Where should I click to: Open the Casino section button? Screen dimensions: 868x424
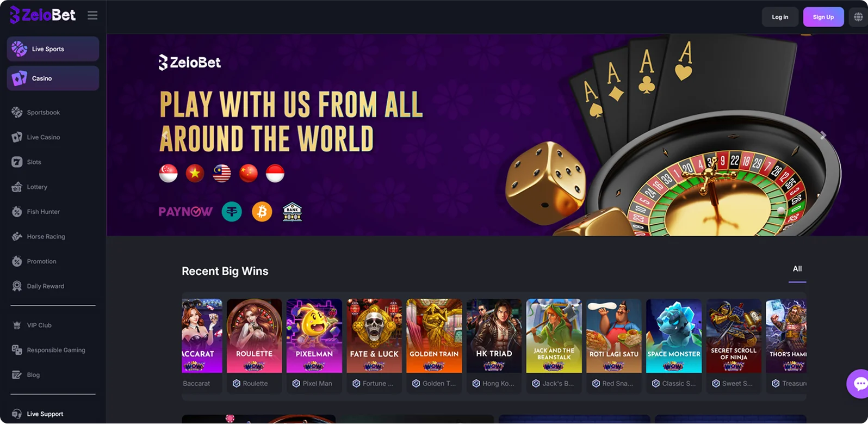[x=53, y=78]
